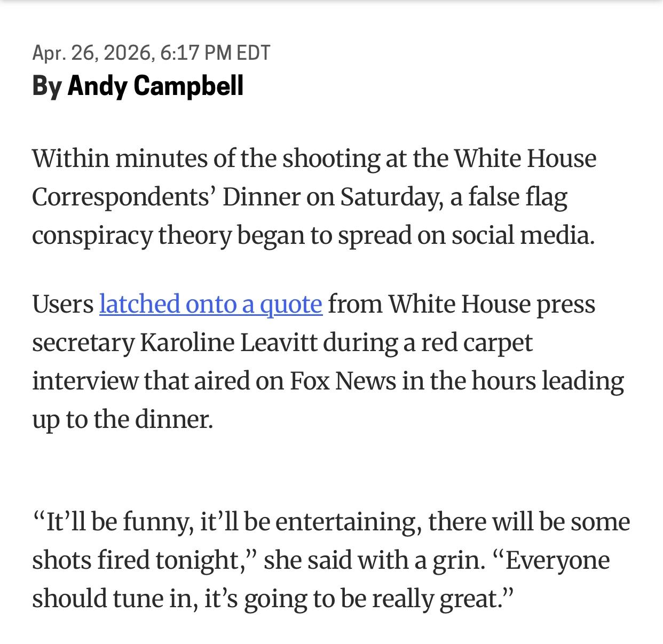
Task: Click the word "Users" starting second paragraph
Action: point(63,304)
